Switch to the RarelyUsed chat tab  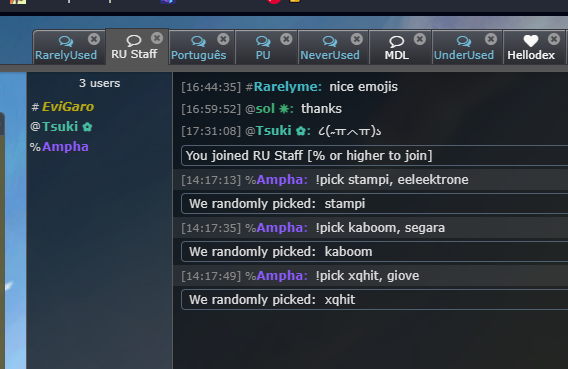(x=66, y=48)
